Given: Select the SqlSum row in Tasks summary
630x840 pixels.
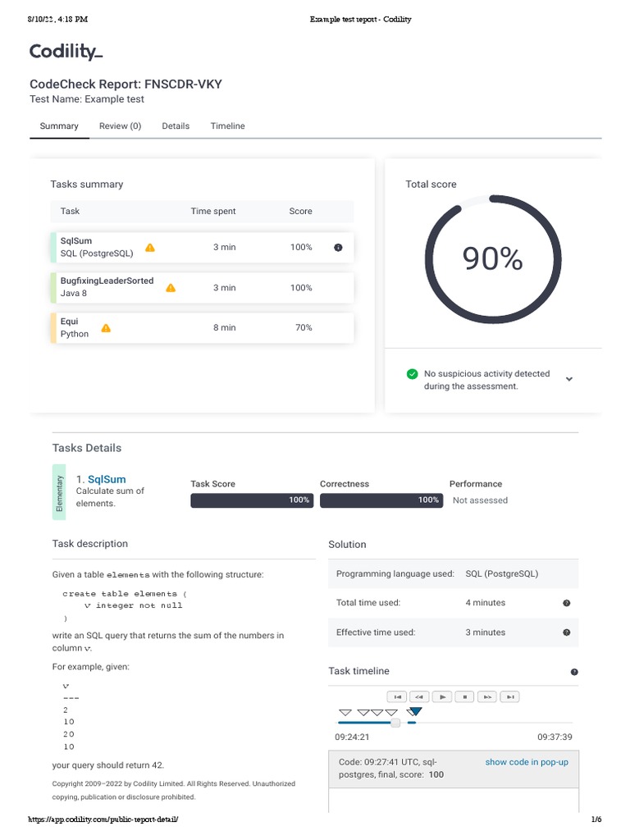Looking at the screenshot, I should pyautogui.click(x=203, y=248).
